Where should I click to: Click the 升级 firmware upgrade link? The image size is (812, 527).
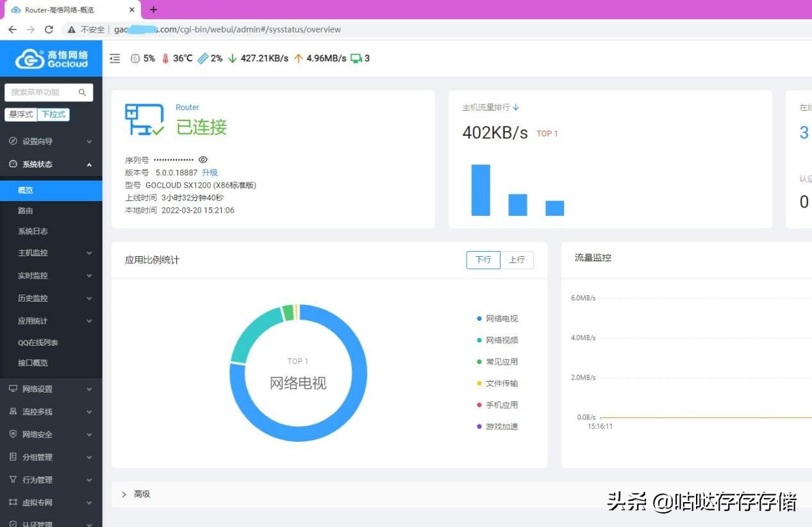coord(210,172)
